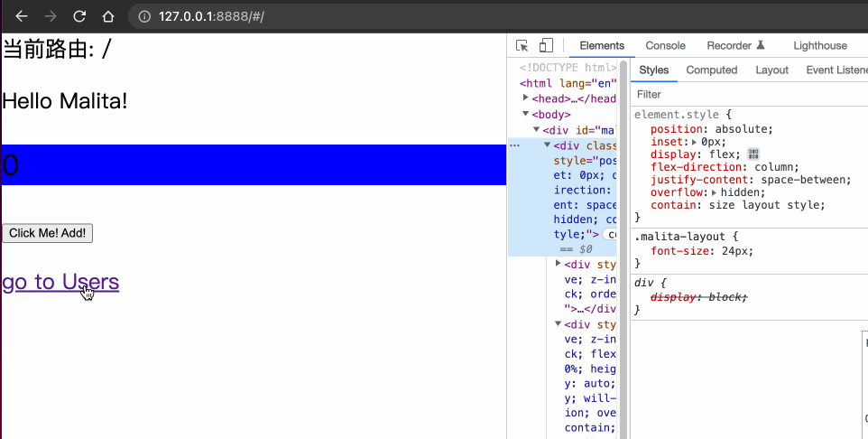Click the <!DOCTYPE html> row
The image size is (868, 439).
[x=568, y=68]
